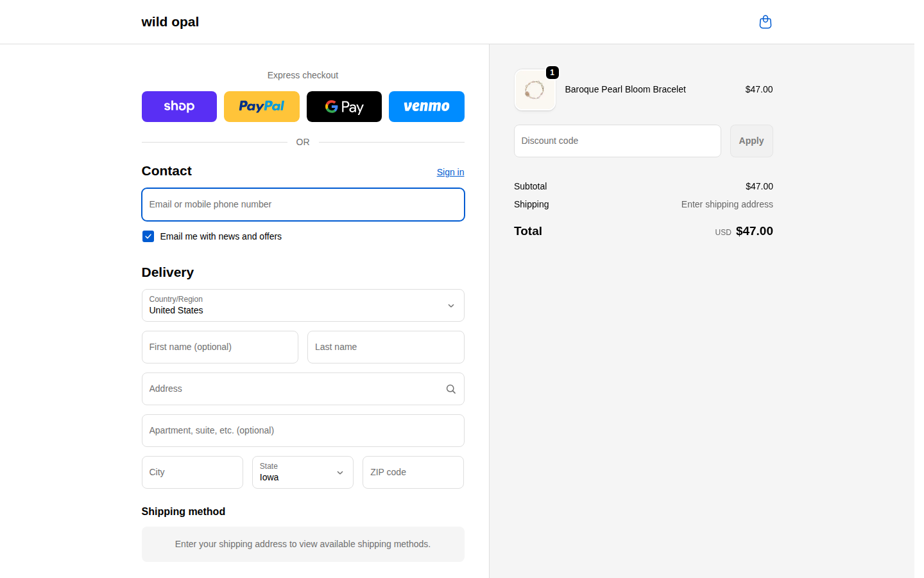Uncheck Email me with news and offers
This screenshot has width=924, height=578.
pyautogui.click(x=148, y=236)
